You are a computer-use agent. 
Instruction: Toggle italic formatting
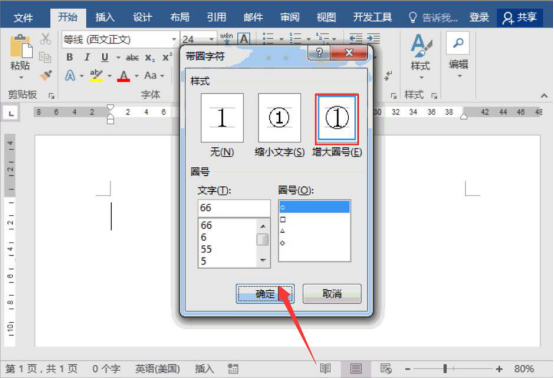click(x=87, y=57)
